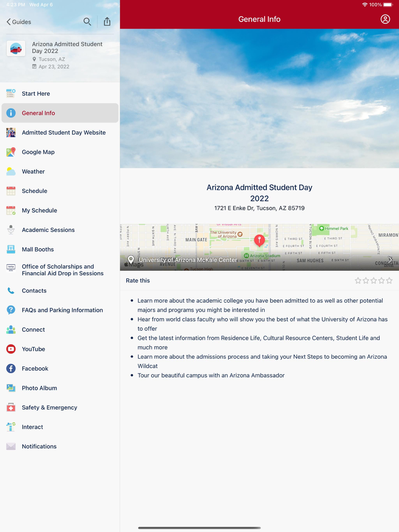Viewport: 399px width, 532px height.
Task: Open the My Schedule menu label
Action: click(40, 211)
